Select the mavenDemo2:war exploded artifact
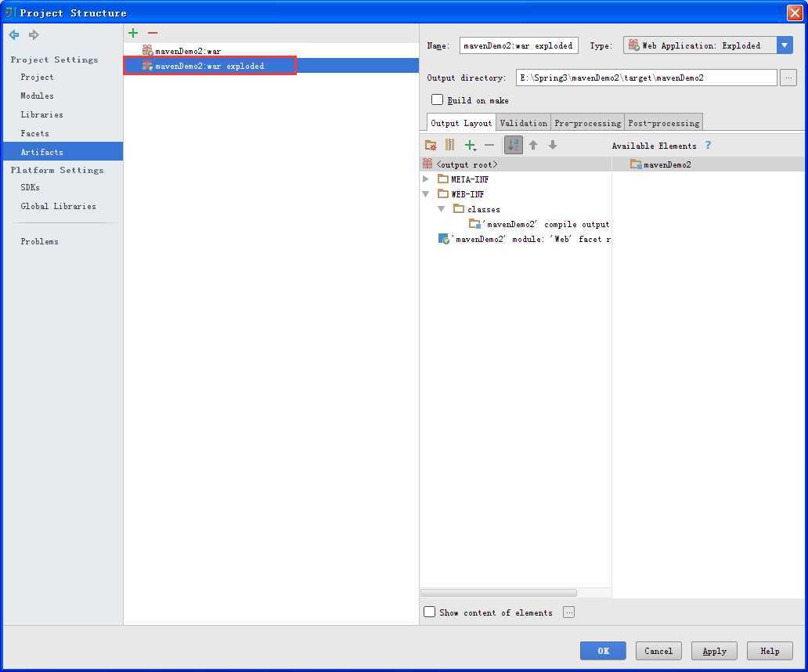Viewport: 808px width, 672px height. coord(271,66)
